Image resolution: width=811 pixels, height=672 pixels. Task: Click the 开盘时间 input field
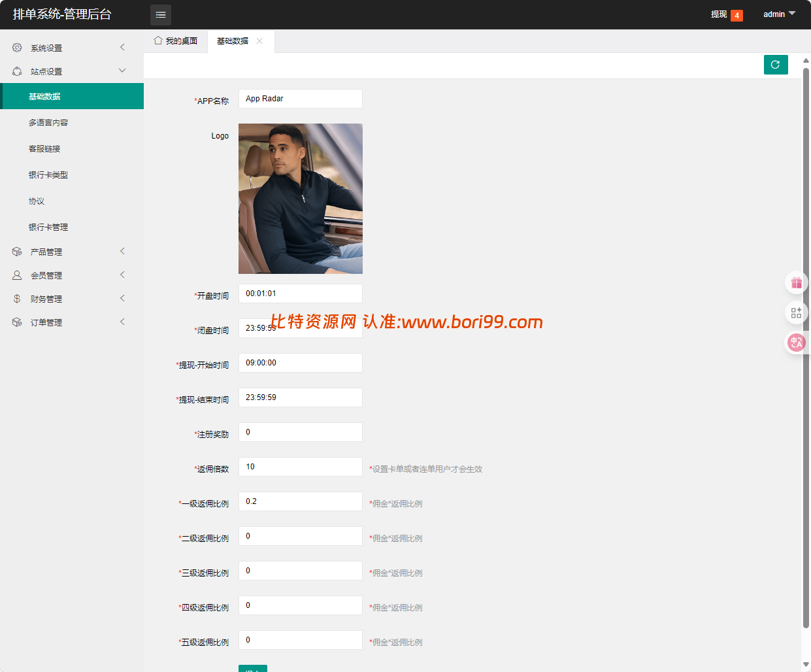(301, 294)
